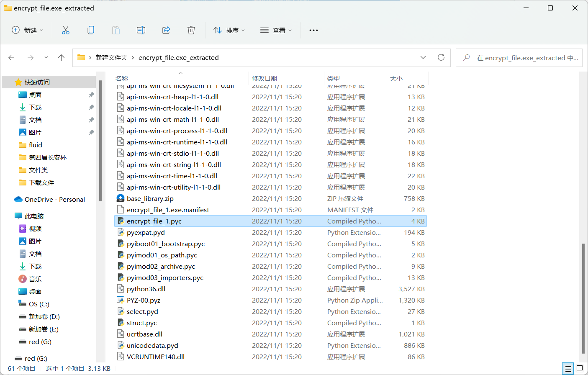
Task: Switch to details view icon in status bar
Action: [568, 368]
